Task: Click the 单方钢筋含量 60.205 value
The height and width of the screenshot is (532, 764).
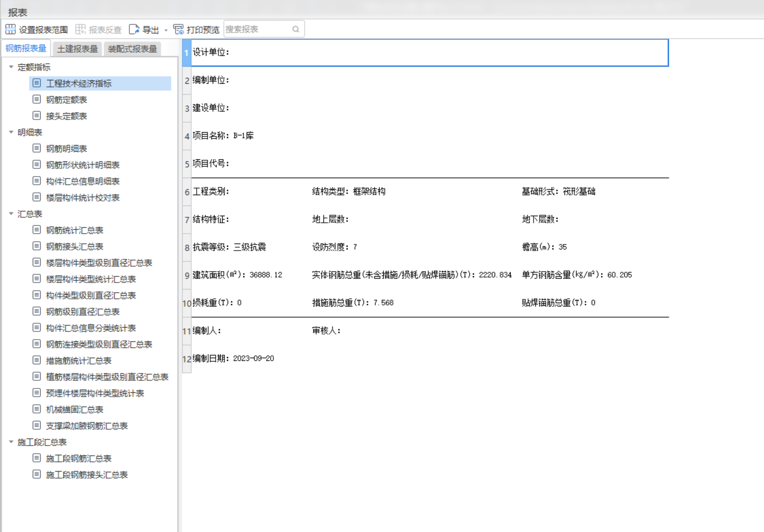Action: pos(619,275)
